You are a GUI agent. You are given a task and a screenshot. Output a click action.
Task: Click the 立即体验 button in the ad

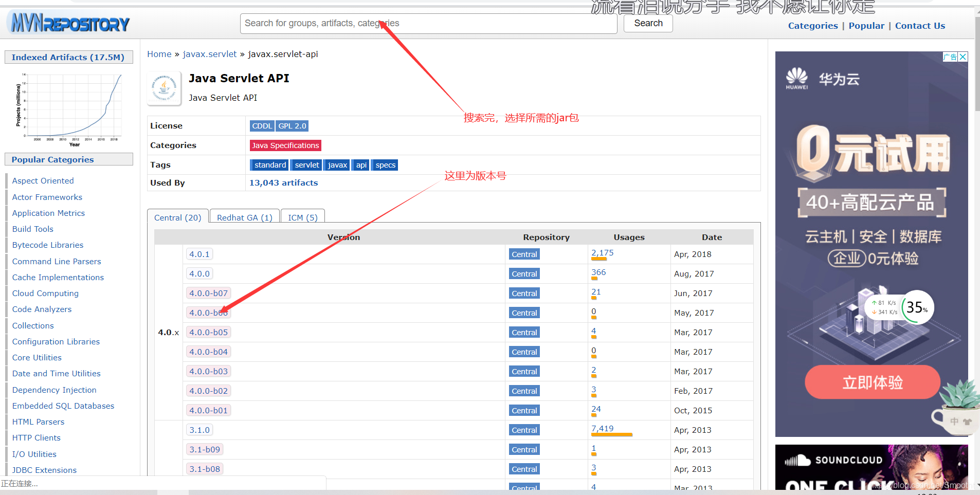point(872,382)
